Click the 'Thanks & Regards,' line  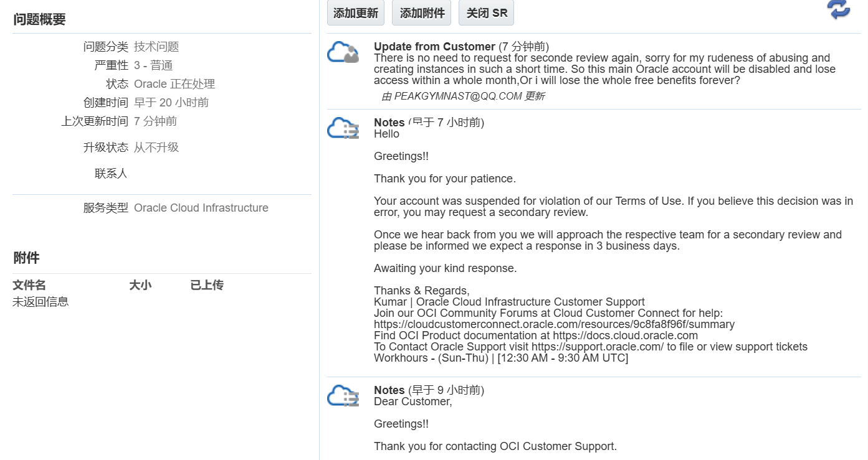click(x=422, y=291)
